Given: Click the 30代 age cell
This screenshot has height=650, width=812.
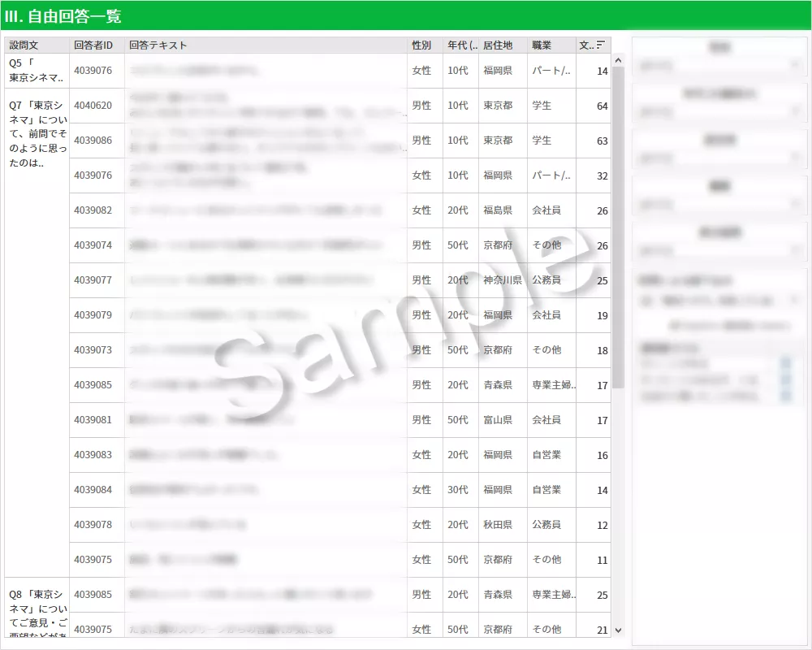Looking at the screenshot, I should (x=458, y=490).
